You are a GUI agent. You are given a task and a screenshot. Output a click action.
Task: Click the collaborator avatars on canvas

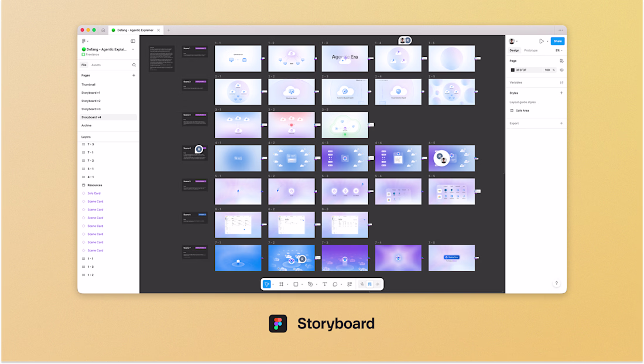tap(405, 40)
